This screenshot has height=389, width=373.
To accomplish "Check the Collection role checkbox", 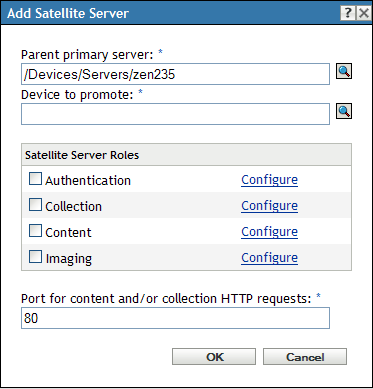I will click(35, 204).
